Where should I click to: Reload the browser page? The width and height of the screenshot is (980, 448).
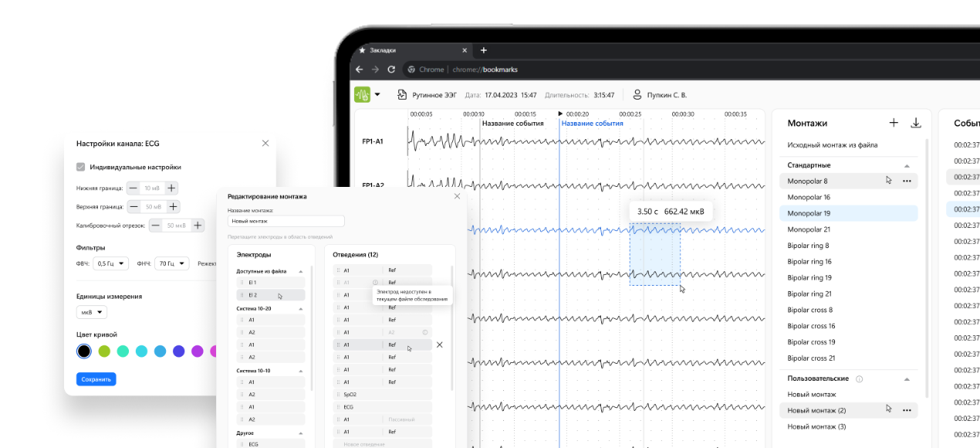[x=391, y=70]
